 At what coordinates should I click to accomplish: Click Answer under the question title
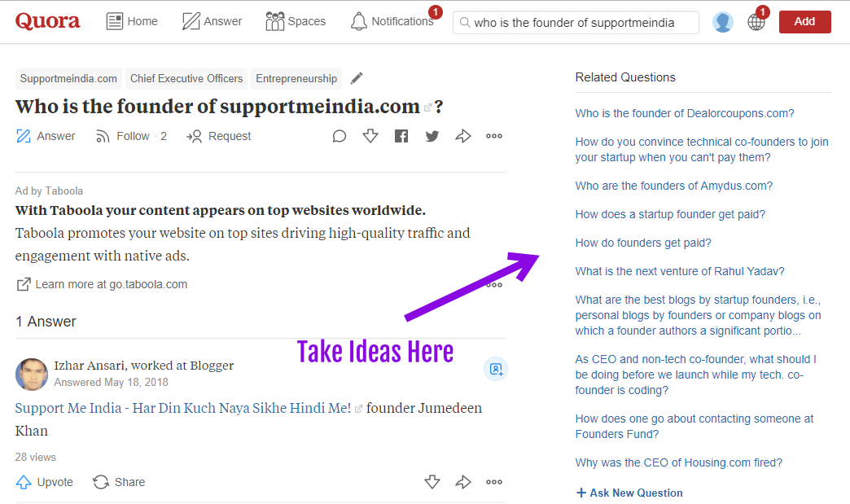point(46,136)
